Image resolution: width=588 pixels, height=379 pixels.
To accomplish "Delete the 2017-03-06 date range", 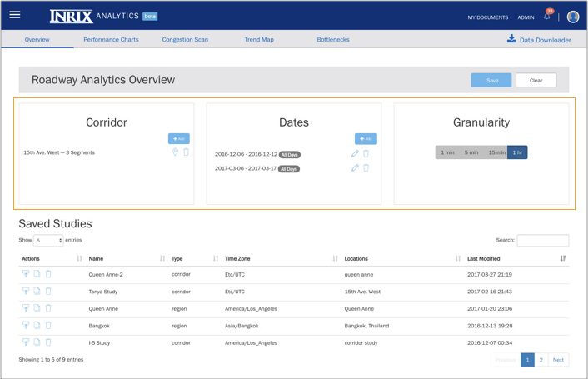I will (366, 168).
